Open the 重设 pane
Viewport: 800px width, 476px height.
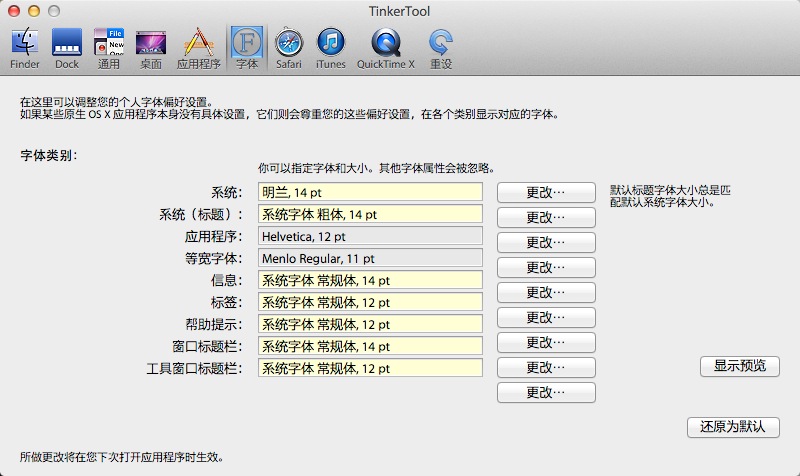click(x=441, y=48)
